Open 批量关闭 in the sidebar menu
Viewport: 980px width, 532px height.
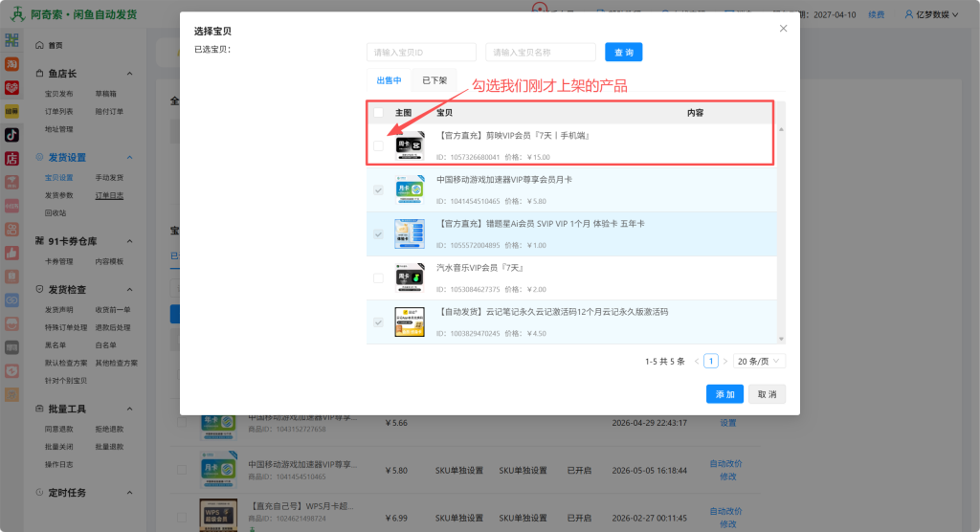point(58,446)
